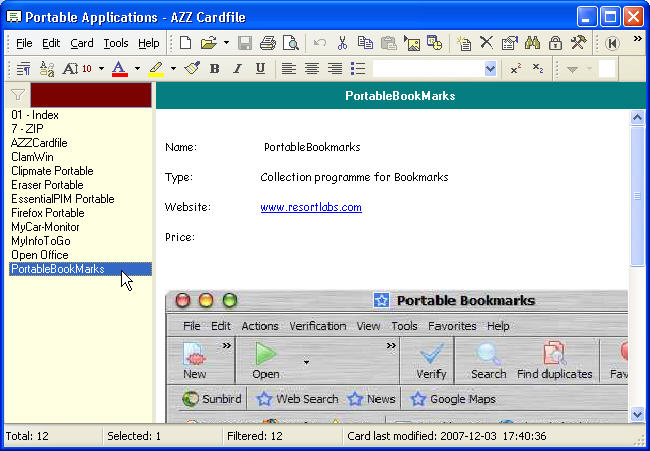The image size is (650, 451).
Task: Open the Tools menu
Action: [x=116, y=43]
